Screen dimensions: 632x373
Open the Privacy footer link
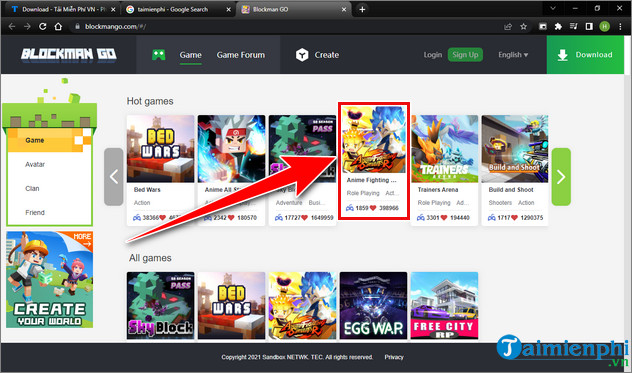(x=394, y=357)
